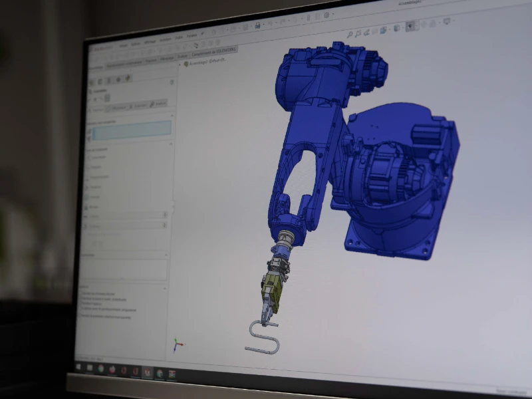Viewport: 532px width, 399px height.
Task: Click the blue mate selections box
Action: pos(132,130)
